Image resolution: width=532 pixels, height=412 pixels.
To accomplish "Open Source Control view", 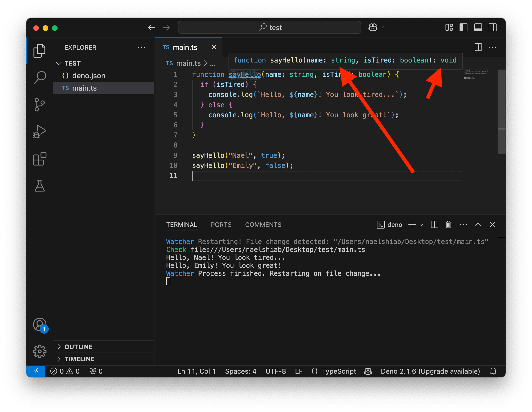I will pos(40,105).
